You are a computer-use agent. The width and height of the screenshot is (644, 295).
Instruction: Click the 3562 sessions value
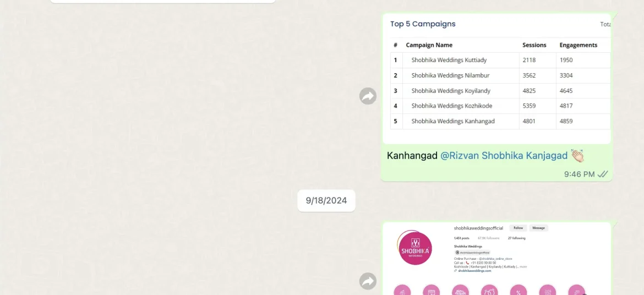tap(529, 75)
